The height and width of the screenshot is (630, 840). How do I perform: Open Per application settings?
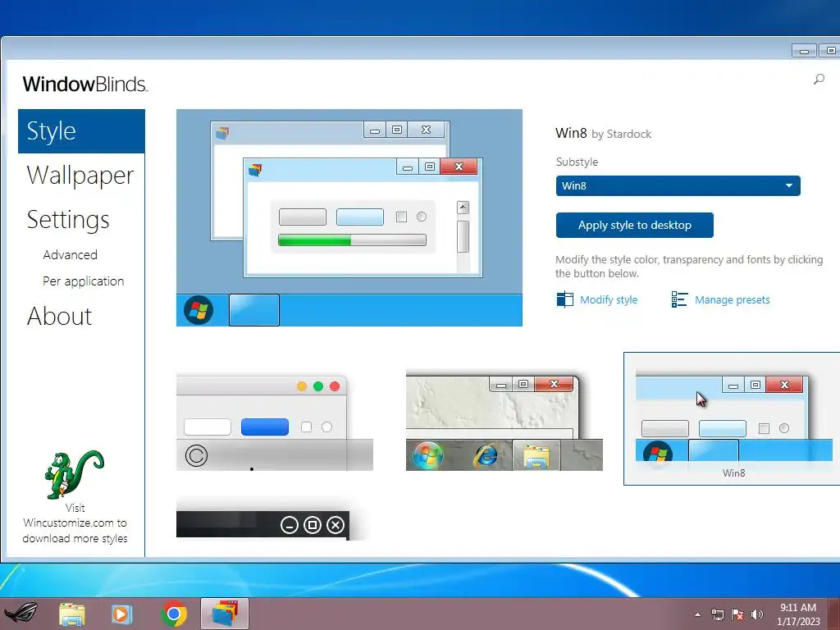pyautogui.click(x=83, y=281)
